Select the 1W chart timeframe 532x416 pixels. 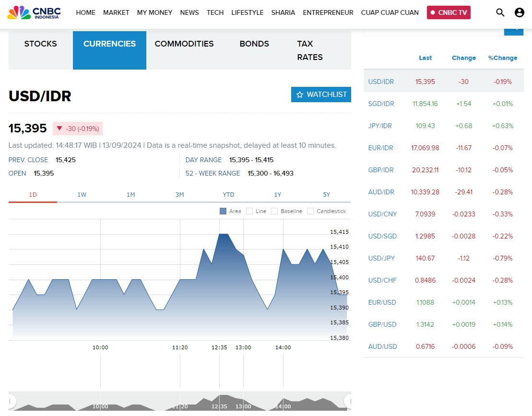pos(82,195)
